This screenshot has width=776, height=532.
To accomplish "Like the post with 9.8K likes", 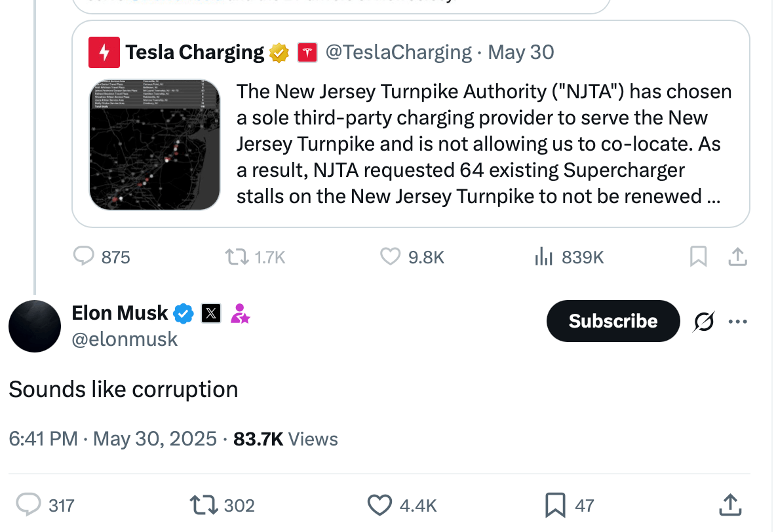I will pos(391,256).
